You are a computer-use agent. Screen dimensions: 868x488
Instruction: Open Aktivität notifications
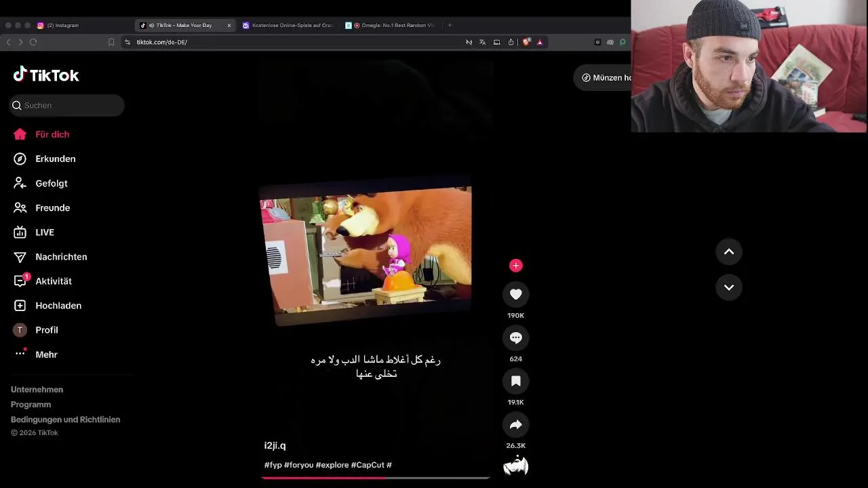[x=54, y=281]
